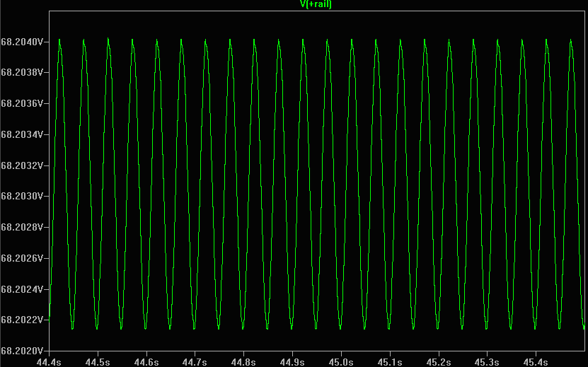Click the 68.2028V vertical axis label
Screen dimensions: 588x367
point(22,227)
